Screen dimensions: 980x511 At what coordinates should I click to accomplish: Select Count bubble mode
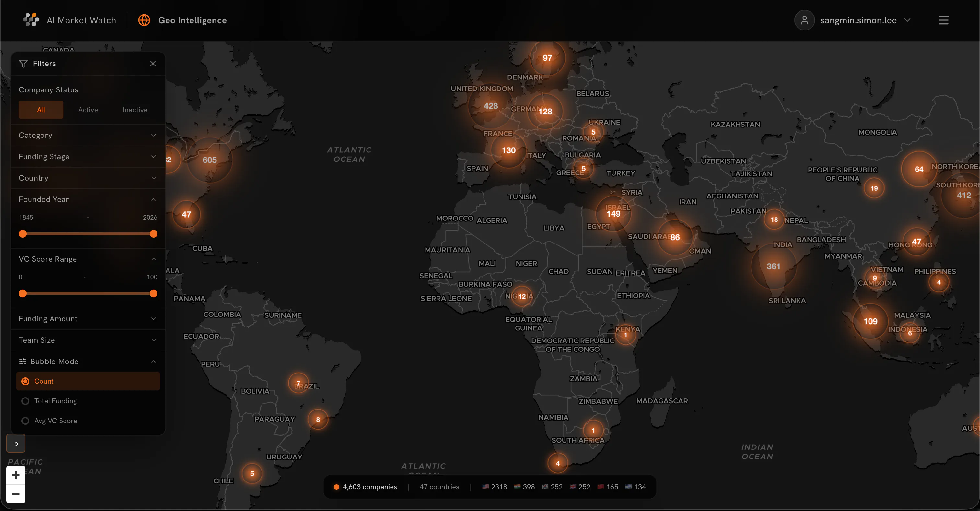click(88, 381)
